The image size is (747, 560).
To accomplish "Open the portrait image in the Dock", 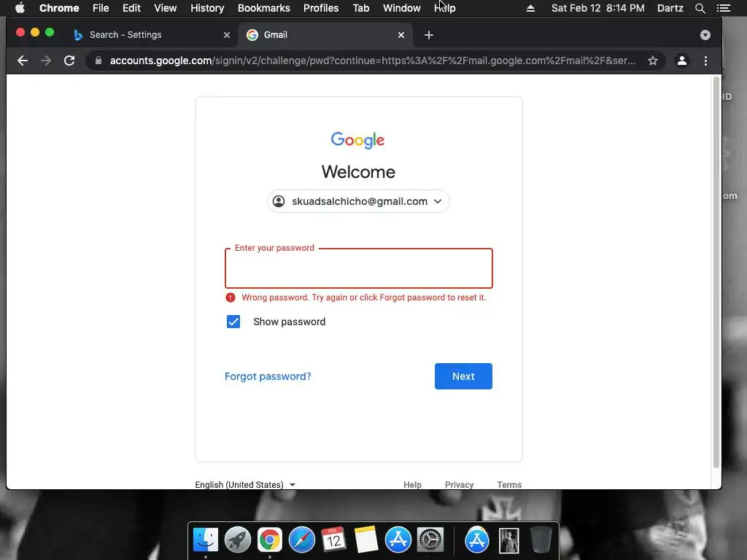I will 508,540.
